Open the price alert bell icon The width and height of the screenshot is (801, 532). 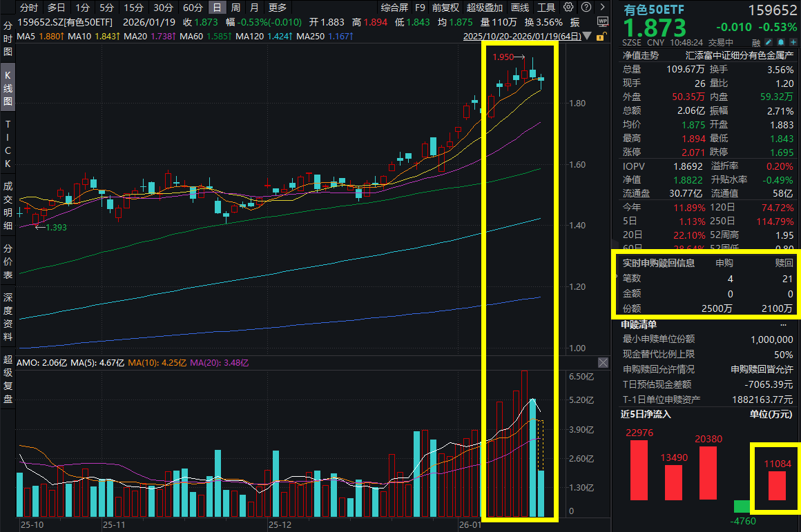click(781, 42)
